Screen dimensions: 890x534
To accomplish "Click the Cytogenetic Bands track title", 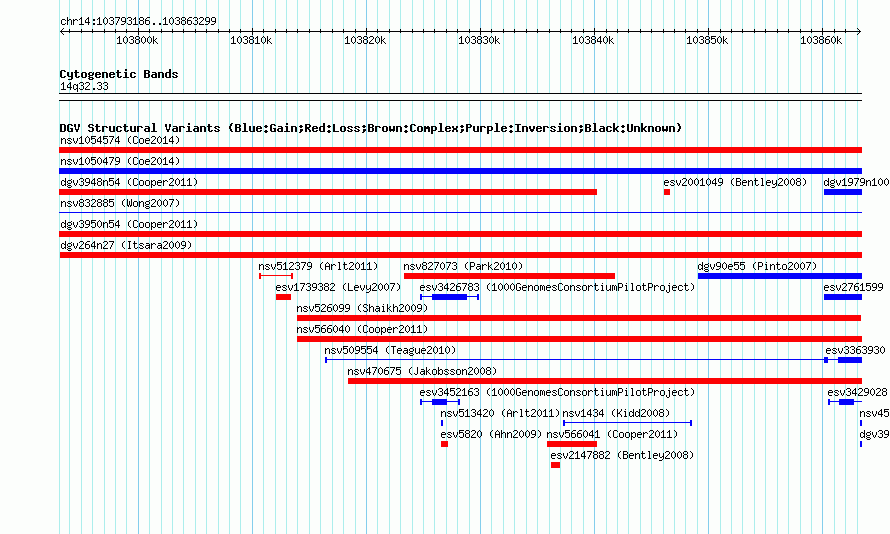I will pyautogui.click(x=119, y=74).
